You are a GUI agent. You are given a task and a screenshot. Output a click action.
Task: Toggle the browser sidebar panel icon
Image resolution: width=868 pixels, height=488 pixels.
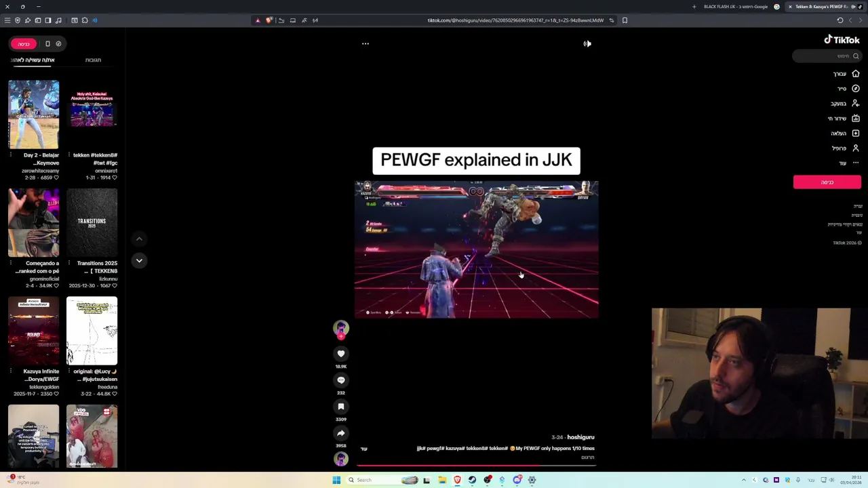[48, 20]
